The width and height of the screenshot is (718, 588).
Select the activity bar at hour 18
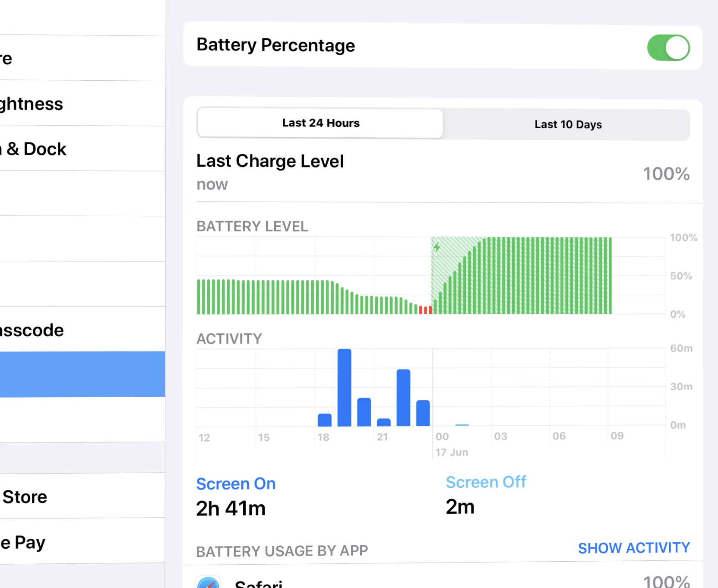tap(324, 420)
